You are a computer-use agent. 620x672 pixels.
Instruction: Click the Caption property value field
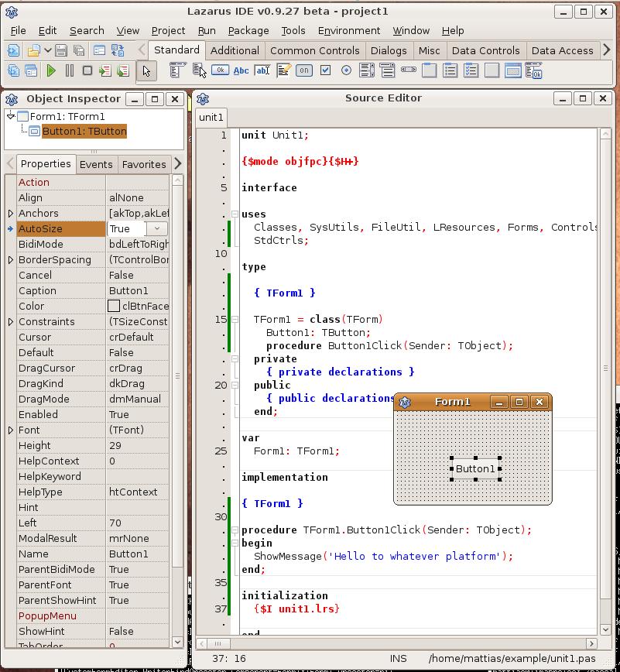click(x=138, y=290)
